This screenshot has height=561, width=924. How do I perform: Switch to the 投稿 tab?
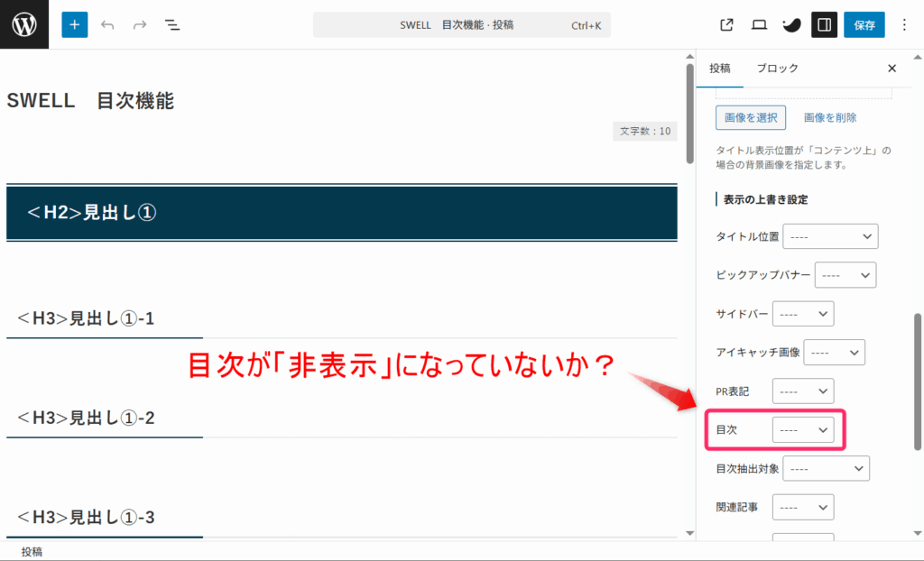pos(719,69)
